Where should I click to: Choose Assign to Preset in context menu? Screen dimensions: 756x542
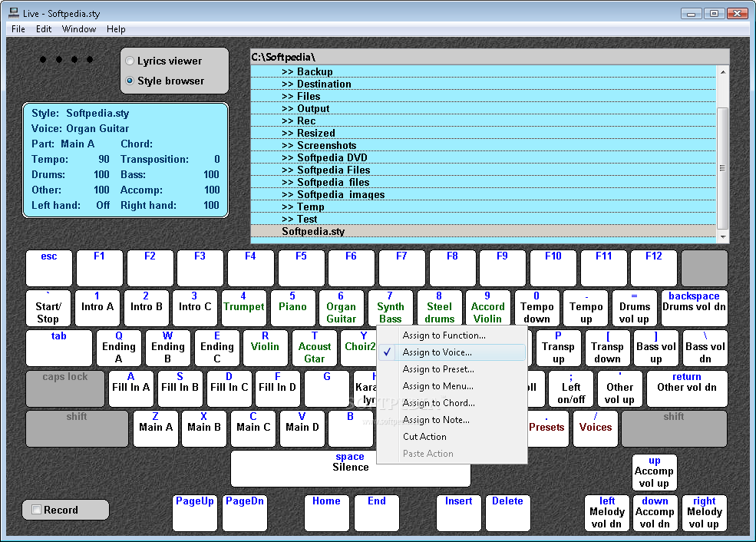pyautogui.click(x=452, y=369)
